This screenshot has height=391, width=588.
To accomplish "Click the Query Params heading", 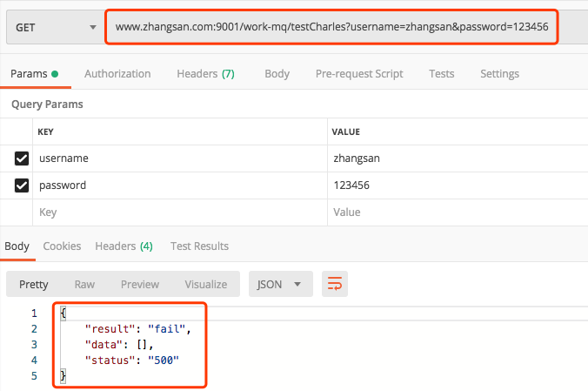I will click(47, 104).
